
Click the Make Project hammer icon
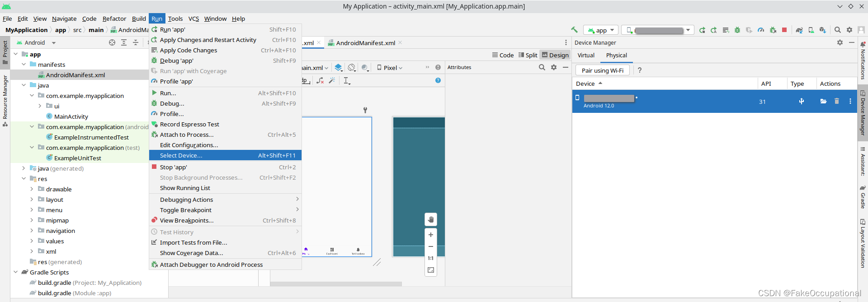[x=574, y=30]
